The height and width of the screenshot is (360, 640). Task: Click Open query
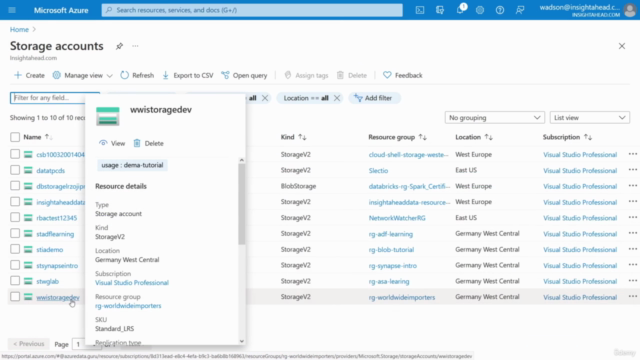(x=244, y=75)
